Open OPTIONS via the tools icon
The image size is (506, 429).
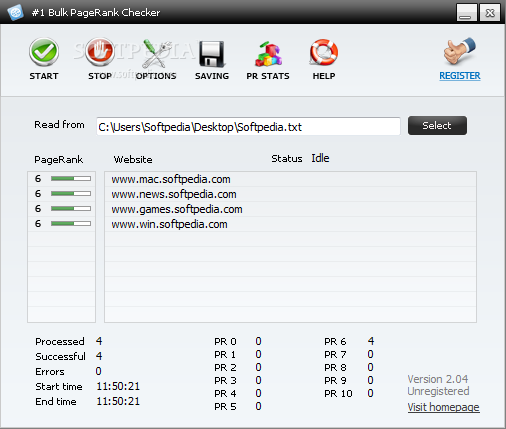pos(156,53)
